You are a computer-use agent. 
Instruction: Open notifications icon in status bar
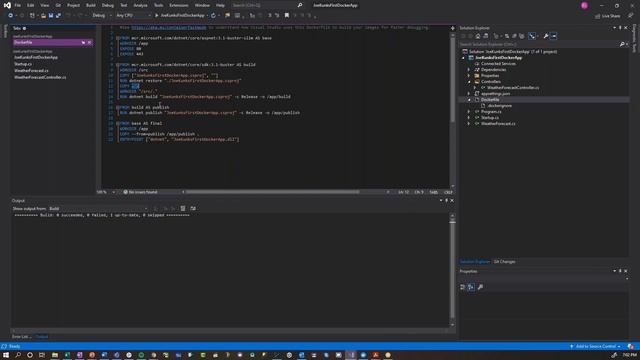[631, 347]
